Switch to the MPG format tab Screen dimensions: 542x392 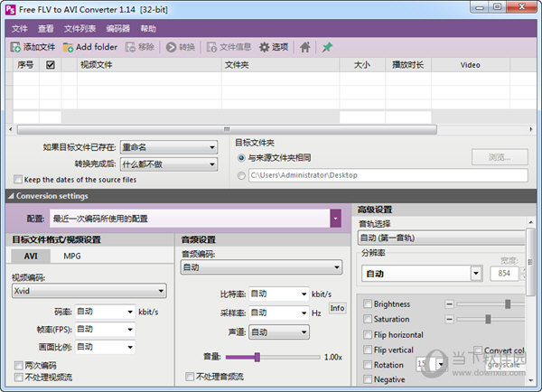72,257
